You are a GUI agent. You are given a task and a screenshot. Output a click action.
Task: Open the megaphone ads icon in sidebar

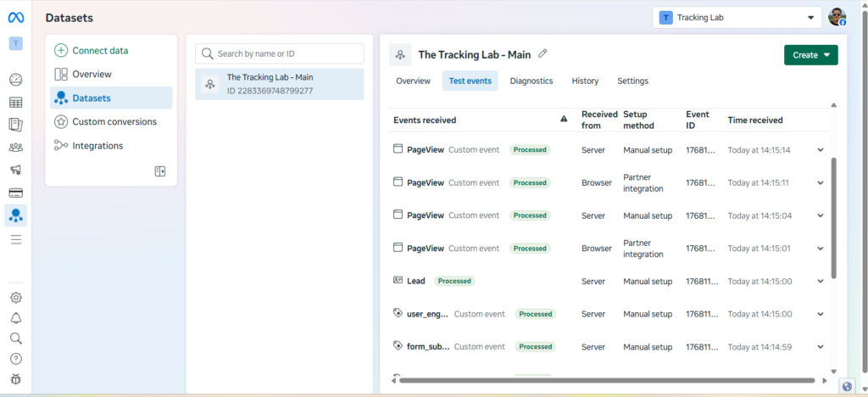point(15,170)
